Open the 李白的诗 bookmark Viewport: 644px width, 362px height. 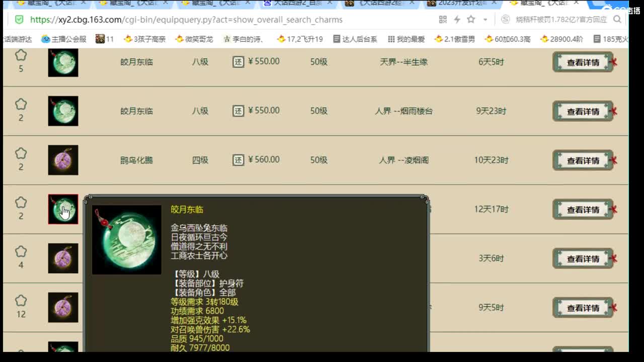[244, 39]
